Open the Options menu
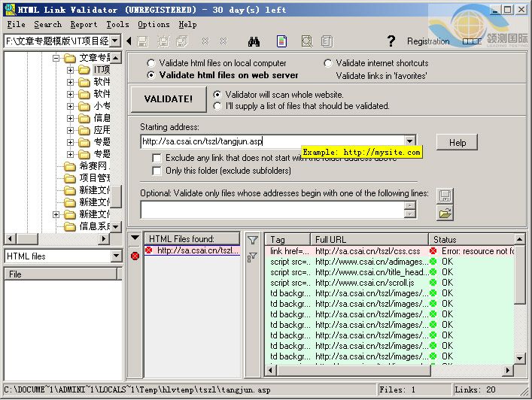532x400 pixels. click(154, 24)
